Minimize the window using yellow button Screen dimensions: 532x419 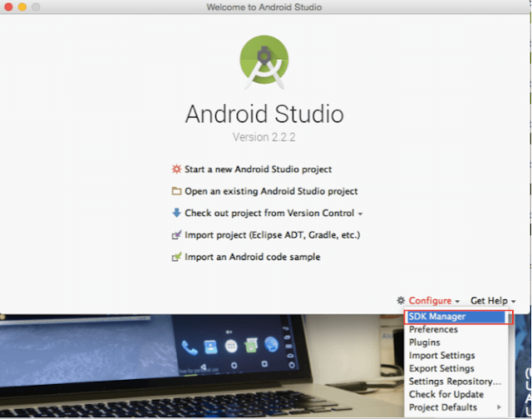[x=22, y=7]
